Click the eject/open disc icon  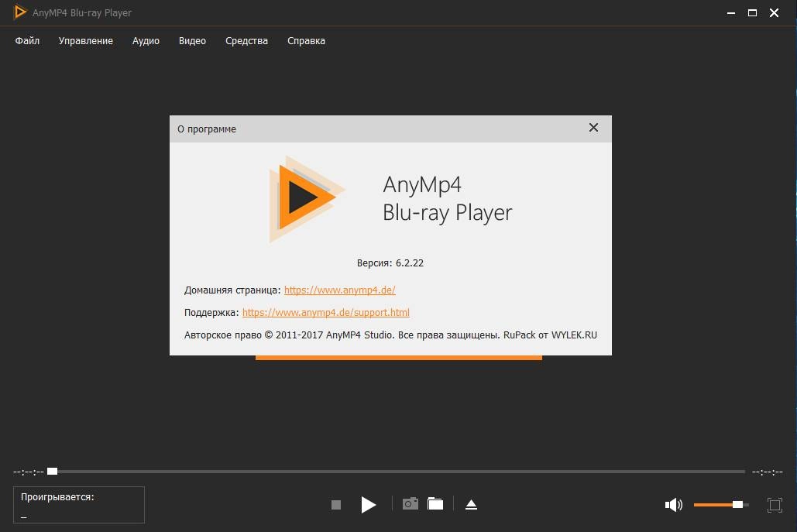point(471,504)
